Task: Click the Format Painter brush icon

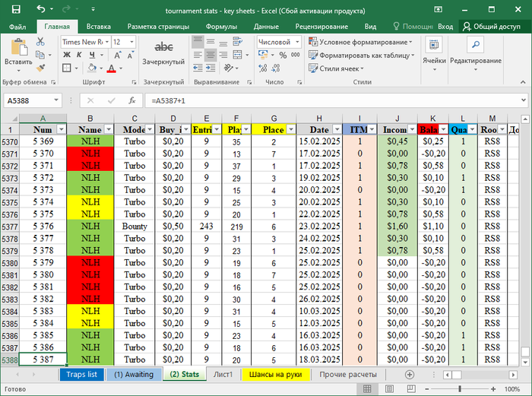Action: (x=40, y=68)
